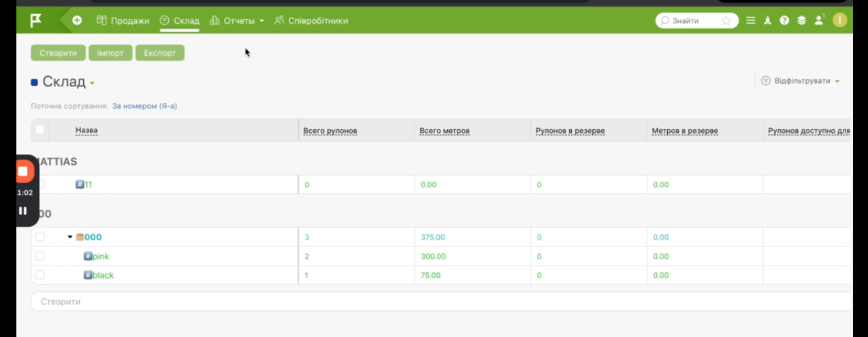Click the rocket icon in top bar
This screenshot has height=337, width=868.
[767, 20]
